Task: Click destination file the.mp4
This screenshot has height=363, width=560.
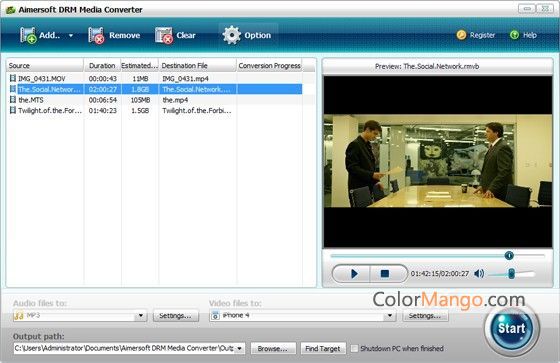Action: [175, 100]
